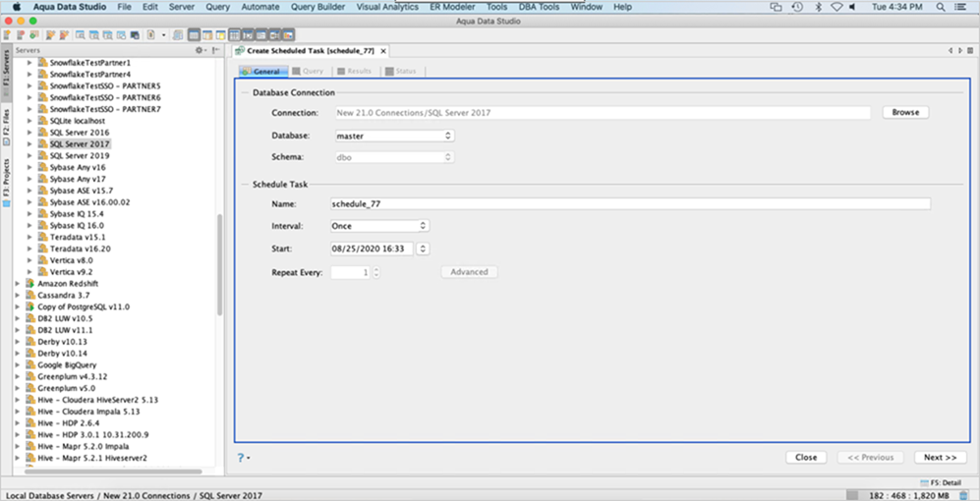This screenshot has width=980, height=501.
Task: Open the macOS Notification Center icon
Action: (x=960, y=7)
